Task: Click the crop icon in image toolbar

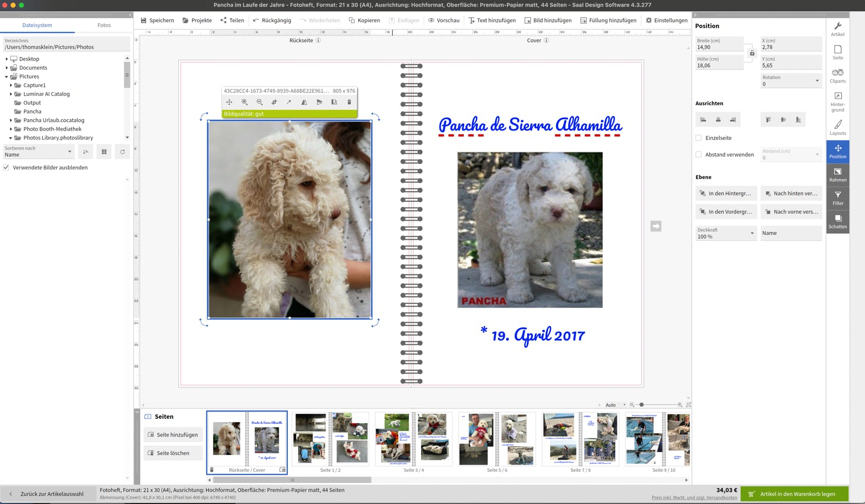Action: 274,102
